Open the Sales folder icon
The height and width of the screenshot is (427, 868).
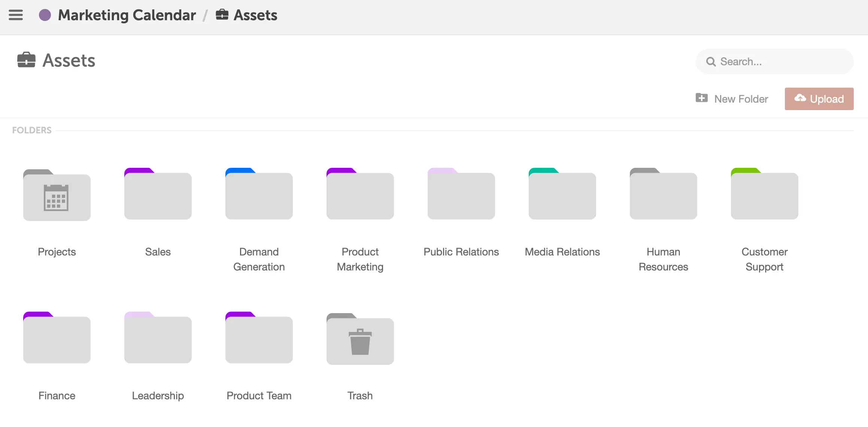(158, 194)
